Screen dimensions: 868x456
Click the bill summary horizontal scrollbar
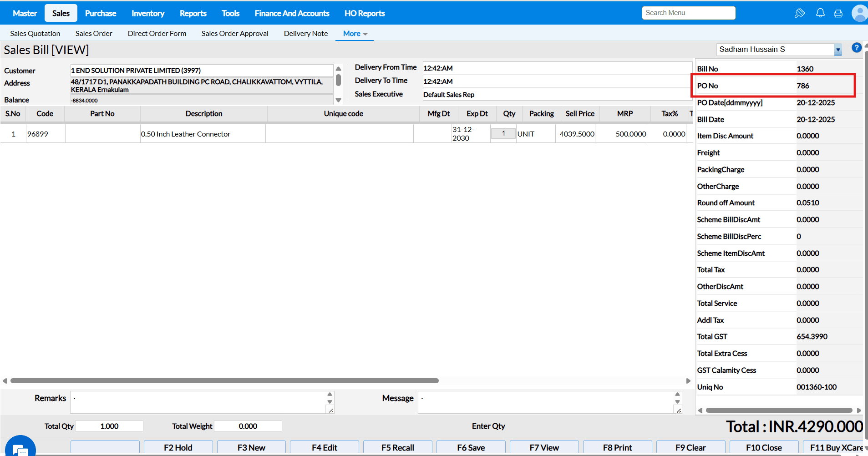pos(779,410)
